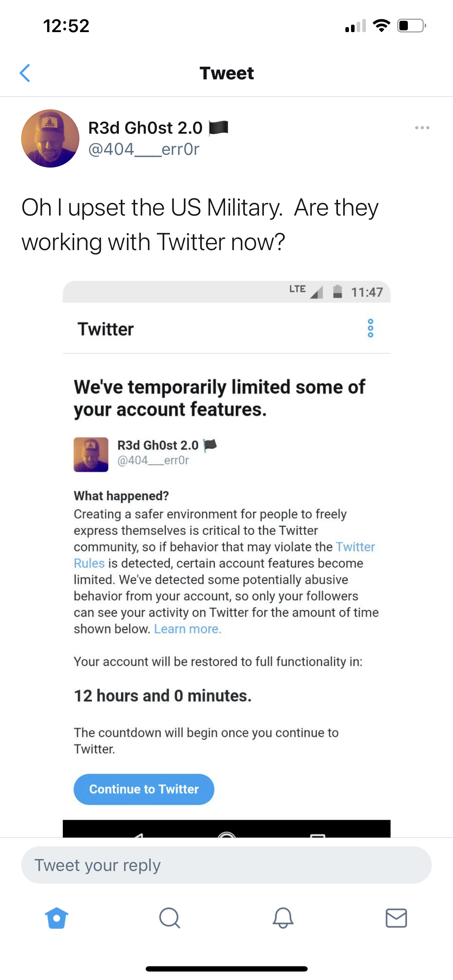Tap the battery icon in status bar
This screenshot has width=453, height=980.
pyautogui.click(x=411, y=26)
